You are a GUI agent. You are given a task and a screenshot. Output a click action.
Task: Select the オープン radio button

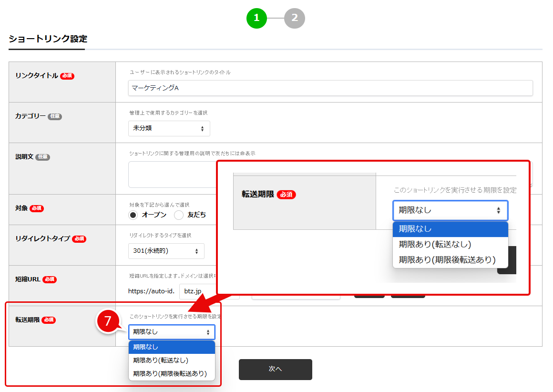pyautogui.click(x=133, y=215)
